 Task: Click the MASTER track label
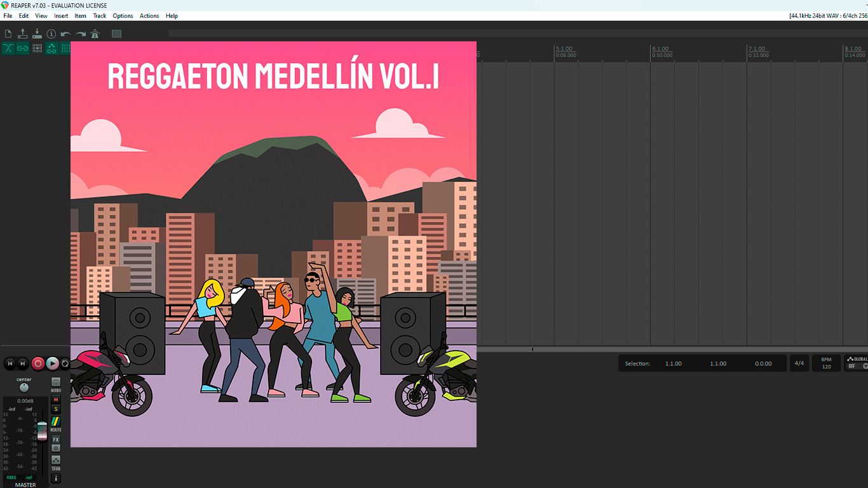tap(25, 485)
